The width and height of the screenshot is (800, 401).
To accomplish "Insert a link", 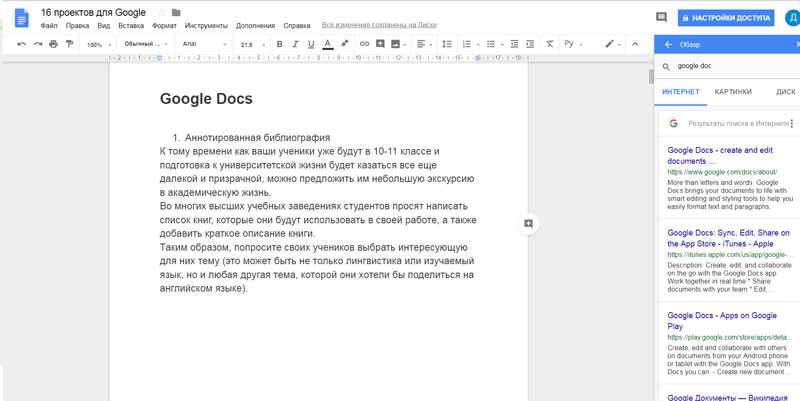I will [364, 44].
